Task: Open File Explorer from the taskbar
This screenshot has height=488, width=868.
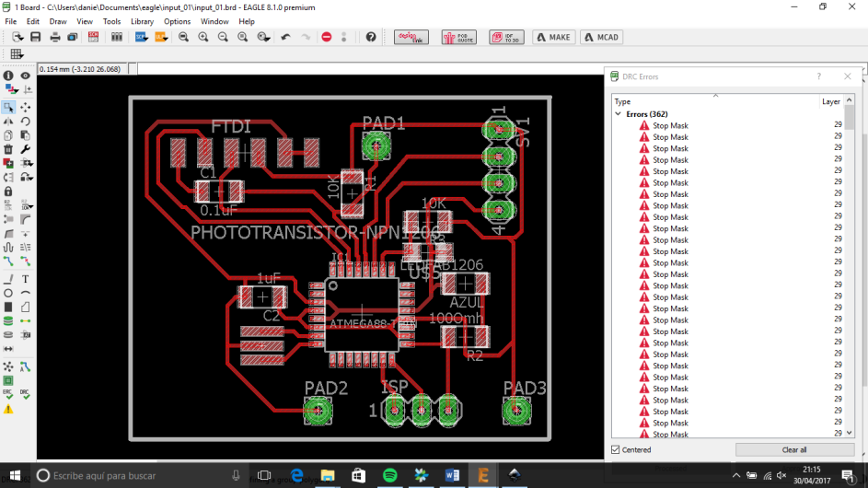Action: click(x=328, y=475)
